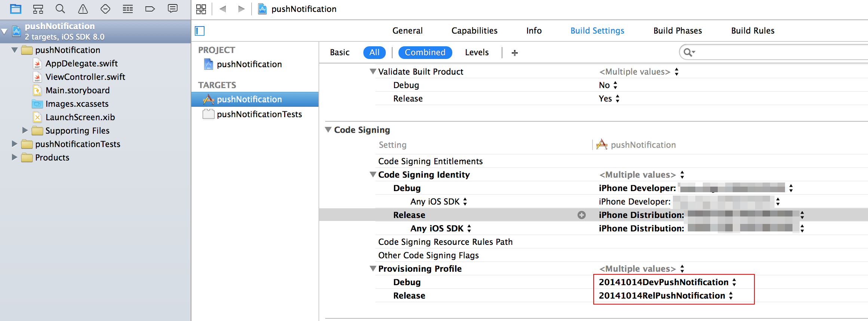The width and height of the screenshot is (868, 321).
Task: Collapse the pushNotification group folder
Action: [15, 50]
